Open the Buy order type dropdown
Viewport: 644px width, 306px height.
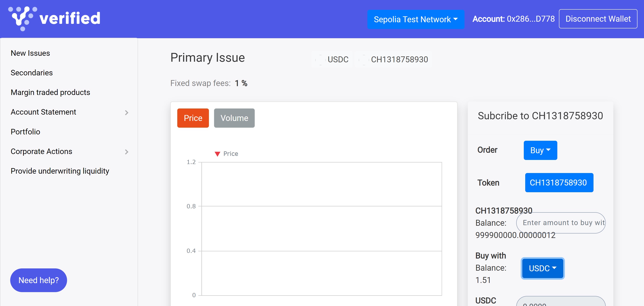pos(540,150)
